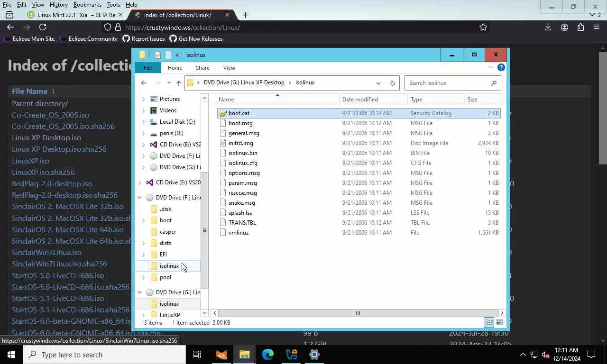Expand the Pictures tree node
Screen dimensions: 607x364
click(144, 99)
